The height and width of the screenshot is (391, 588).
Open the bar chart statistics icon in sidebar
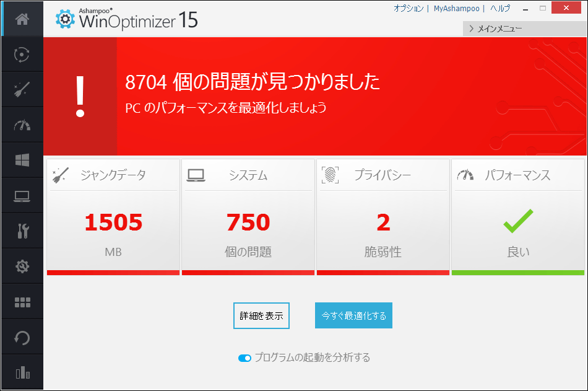click(23, 372)
